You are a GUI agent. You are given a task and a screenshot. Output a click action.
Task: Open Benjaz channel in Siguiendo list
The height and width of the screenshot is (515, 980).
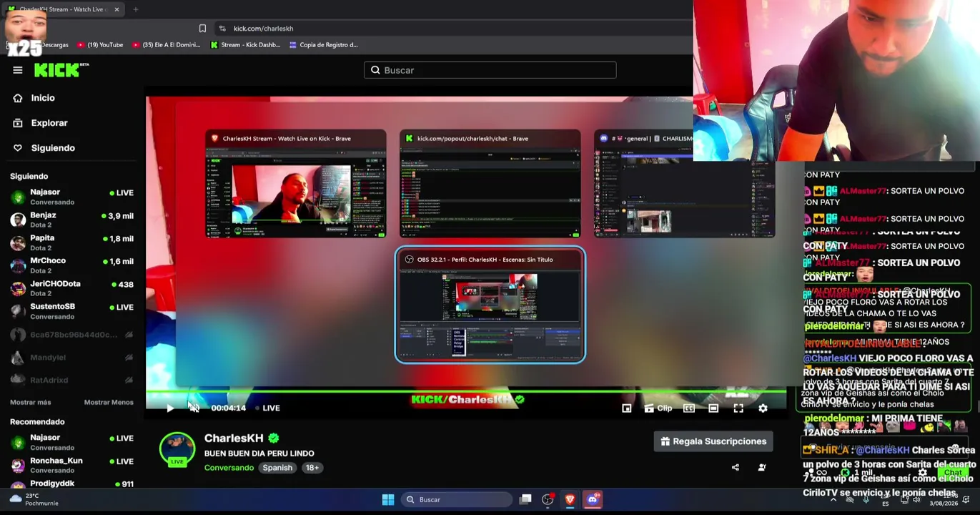pos(71,219)
